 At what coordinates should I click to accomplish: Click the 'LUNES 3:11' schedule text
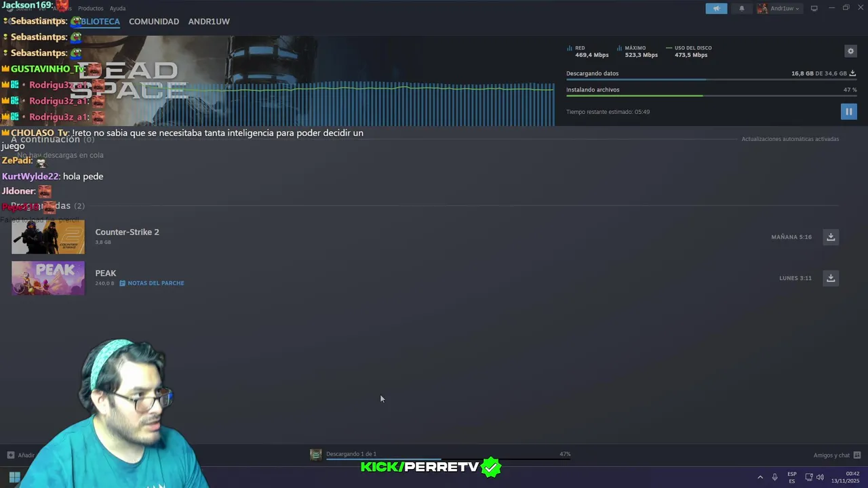[795, 278]
